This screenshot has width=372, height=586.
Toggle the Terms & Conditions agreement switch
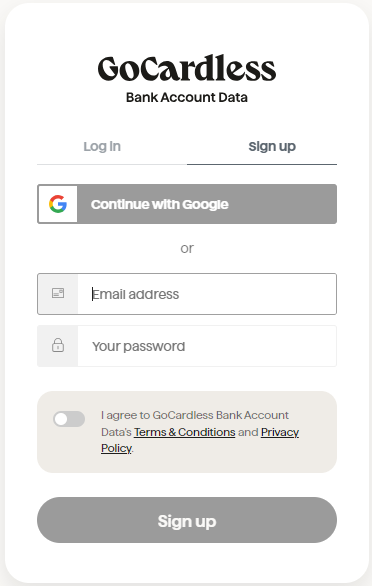pyautogui.click(x=69, y=419)
